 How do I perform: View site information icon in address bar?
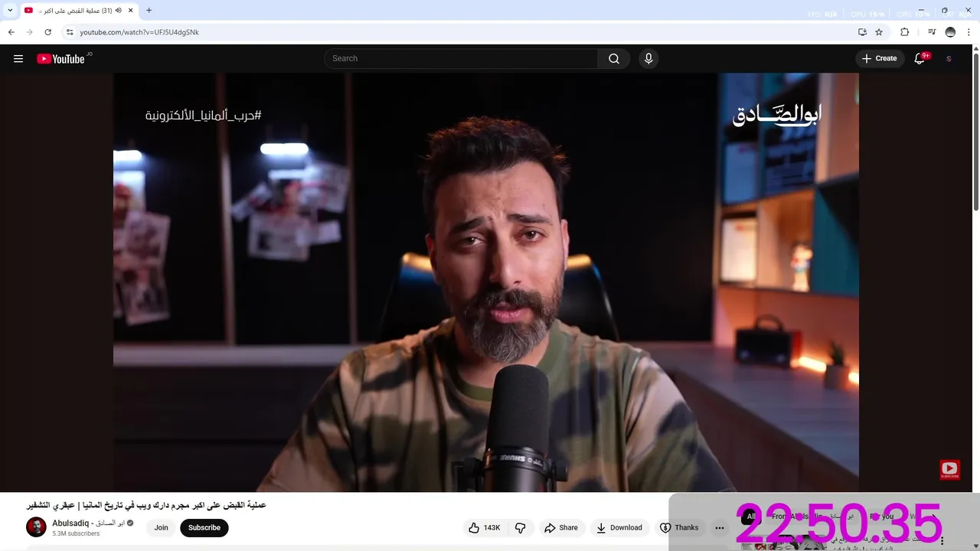pyautogui.click(x=70, y=32)
